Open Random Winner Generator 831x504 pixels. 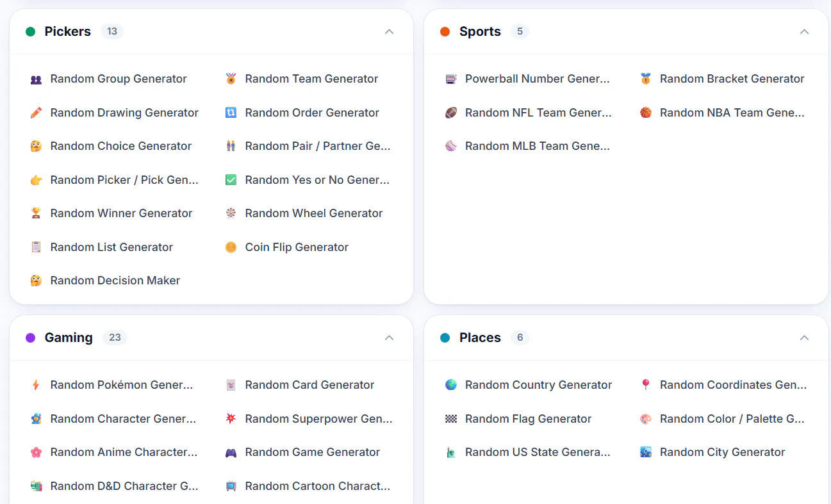tap(121, 213)
